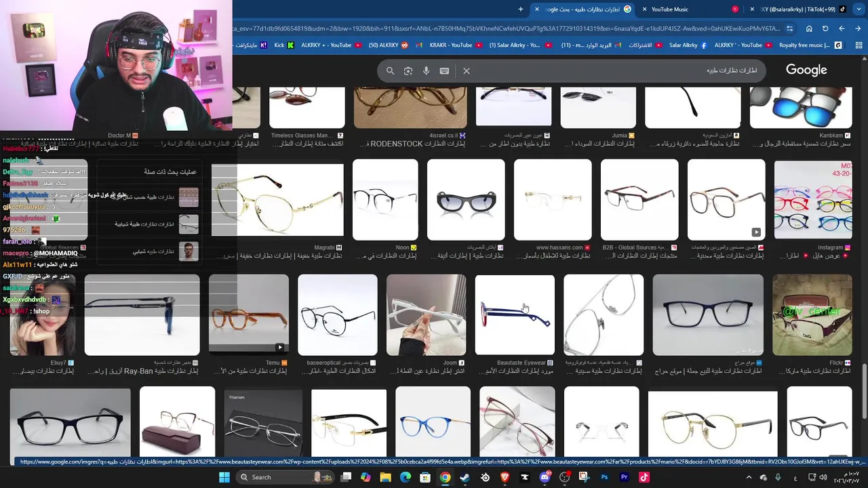Open Microsoft Store from the taskbar
The height and width of the screenshot is (488, 868).
tap(425, 477)
